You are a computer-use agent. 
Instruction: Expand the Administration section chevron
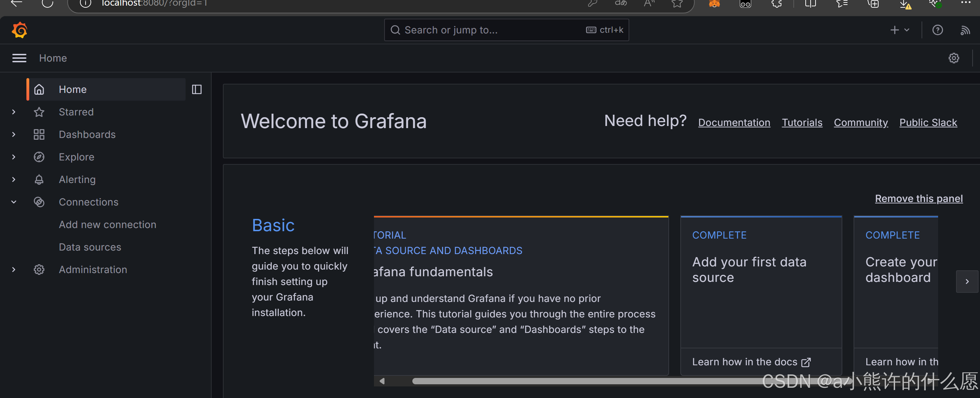[14, 270]
